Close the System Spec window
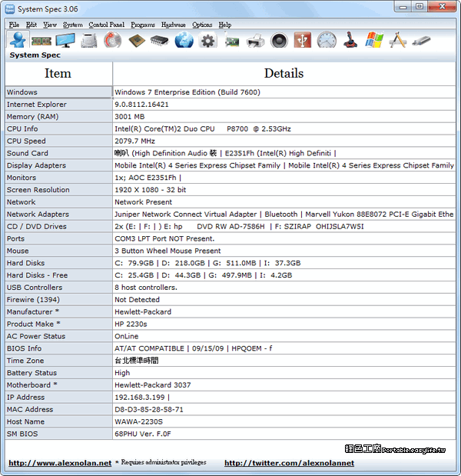461x476 pixels. (x=443, y=6)
